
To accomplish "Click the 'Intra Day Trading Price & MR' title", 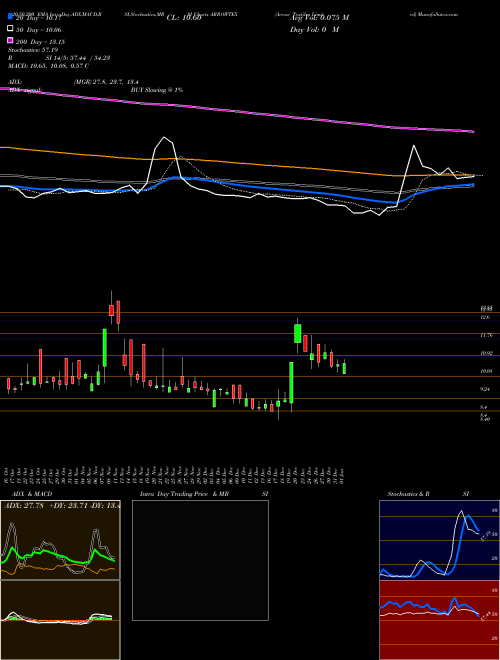I will pyautogui.click(x=184, y=494).
